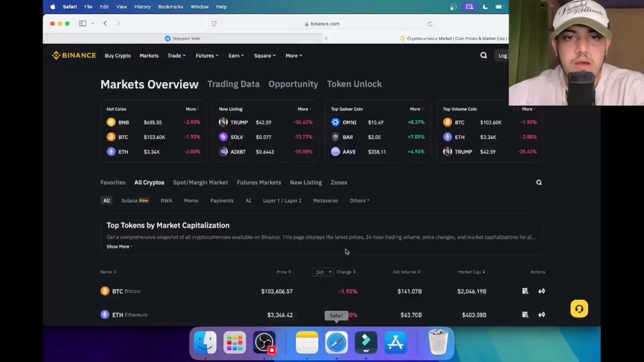
Task: Sort table by Market Cap column
Action: (x=472, y=272)
